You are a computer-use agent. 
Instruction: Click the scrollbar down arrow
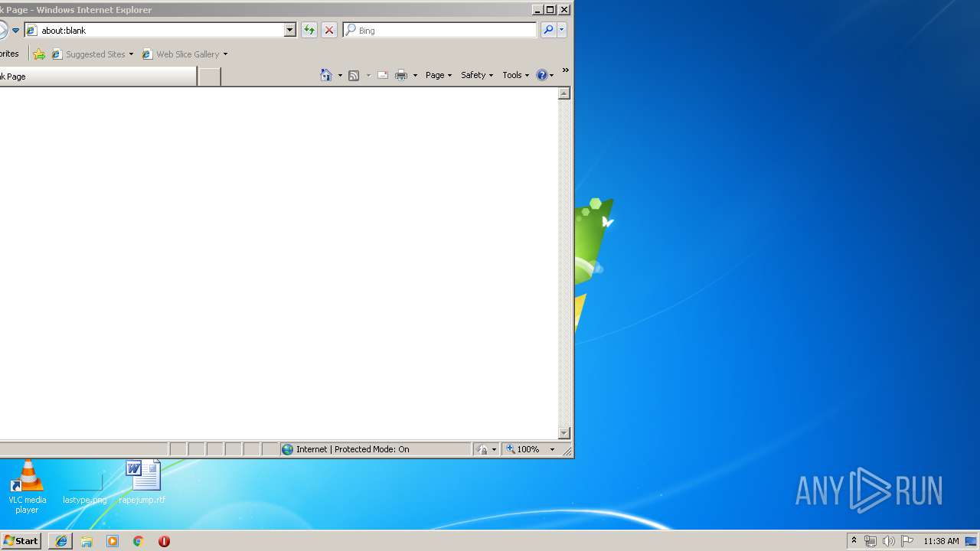coord(564,433)
